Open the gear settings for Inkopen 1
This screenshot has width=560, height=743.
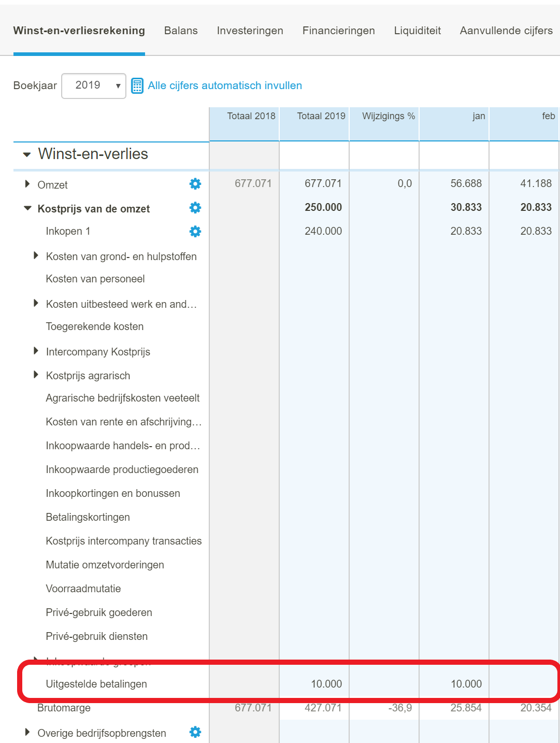click(x=195, y=232)
